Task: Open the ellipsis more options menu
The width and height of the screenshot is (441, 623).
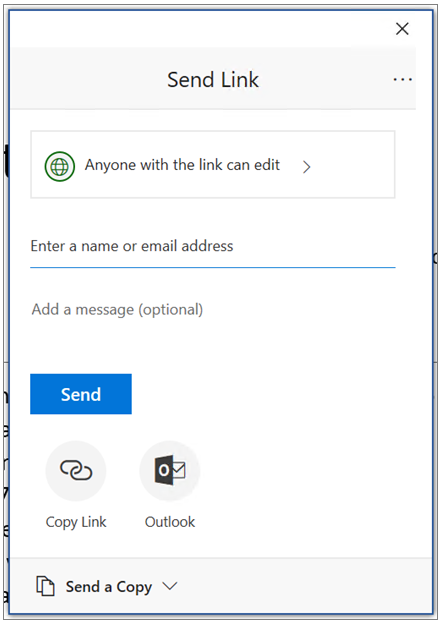Action: (402, 80)
